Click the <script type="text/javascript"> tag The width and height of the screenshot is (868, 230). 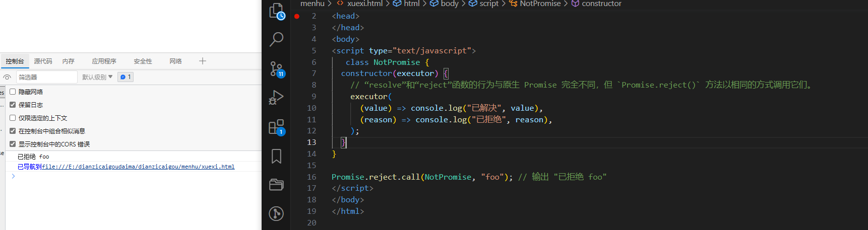pos(403,51)
